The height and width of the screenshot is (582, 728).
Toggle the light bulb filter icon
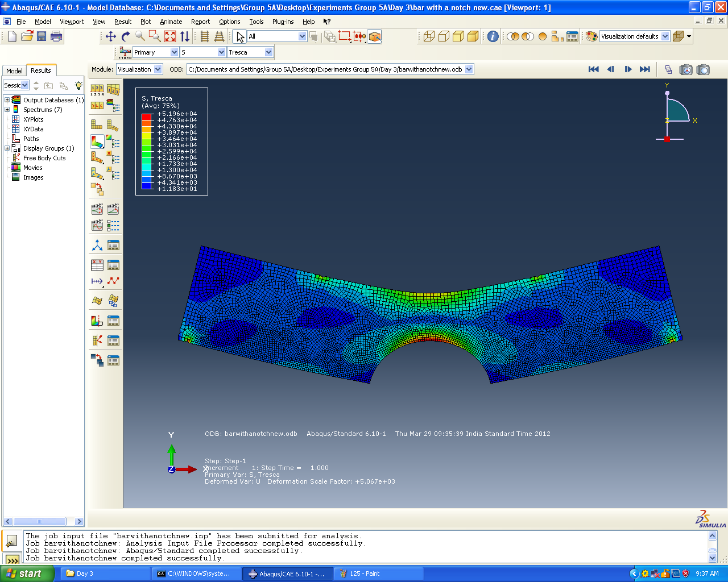(78, 85)
